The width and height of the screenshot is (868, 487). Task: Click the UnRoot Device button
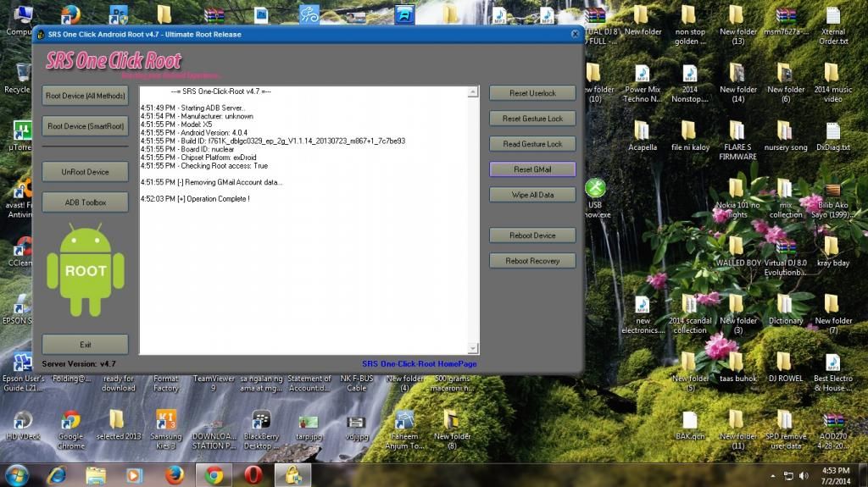tap(85, 172)
